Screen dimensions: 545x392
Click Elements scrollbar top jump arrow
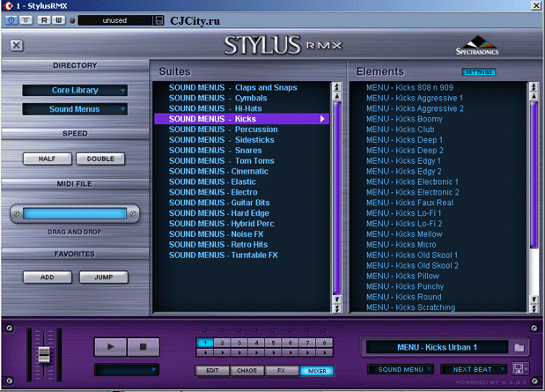(534, 86)
